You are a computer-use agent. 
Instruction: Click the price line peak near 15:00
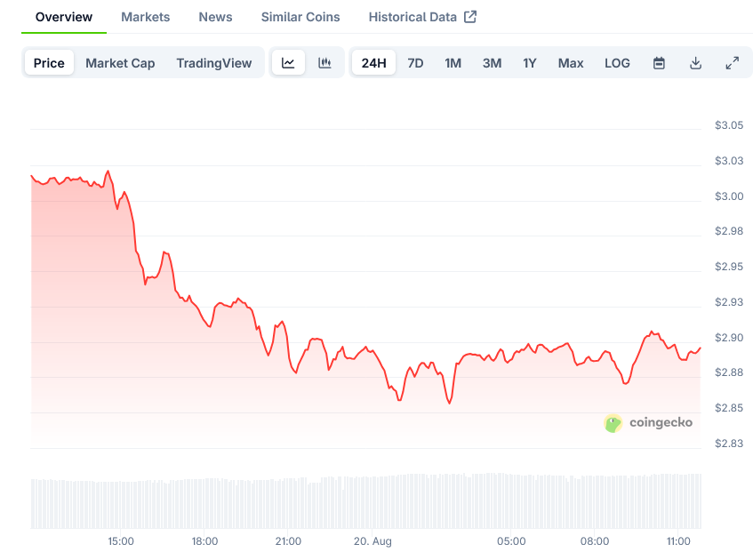click(x=108, y=171)
